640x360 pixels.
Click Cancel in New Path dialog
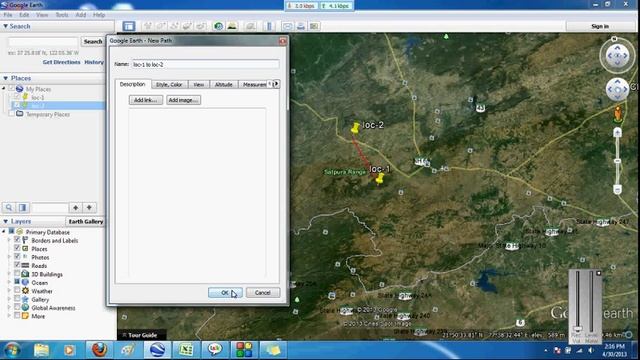[x=263, y=293]
